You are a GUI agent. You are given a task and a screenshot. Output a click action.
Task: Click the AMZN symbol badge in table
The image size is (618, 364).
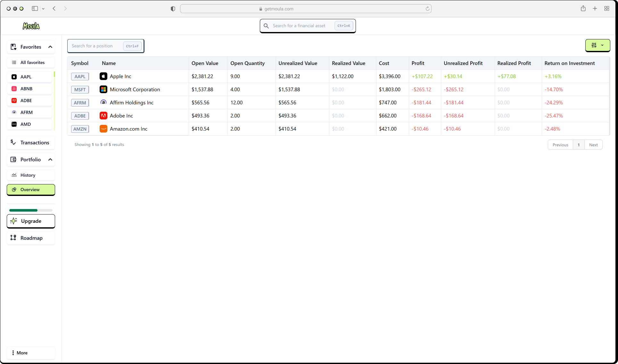coord(80,129)
